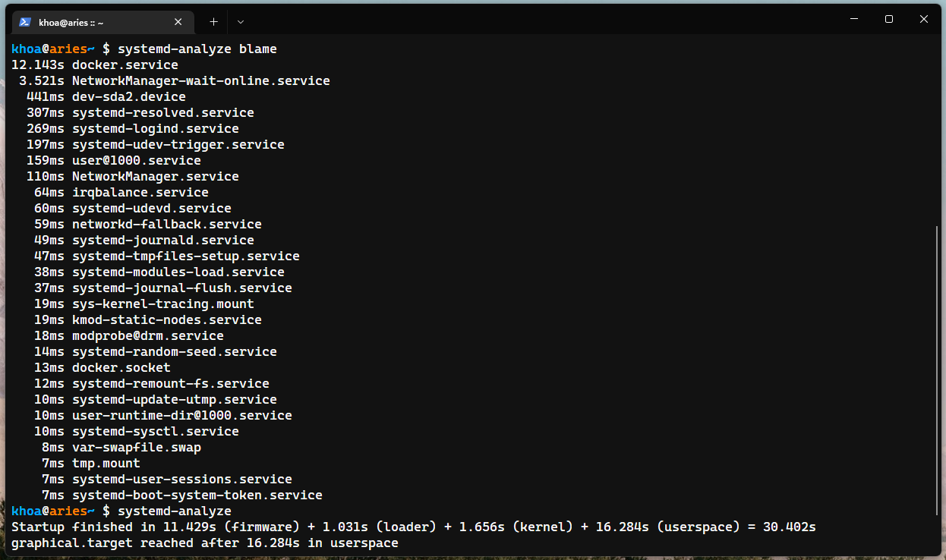The height and width of the screenshot is (560, 946).
Task: Click the PowerShell icon on the tab
Action: 25,22
